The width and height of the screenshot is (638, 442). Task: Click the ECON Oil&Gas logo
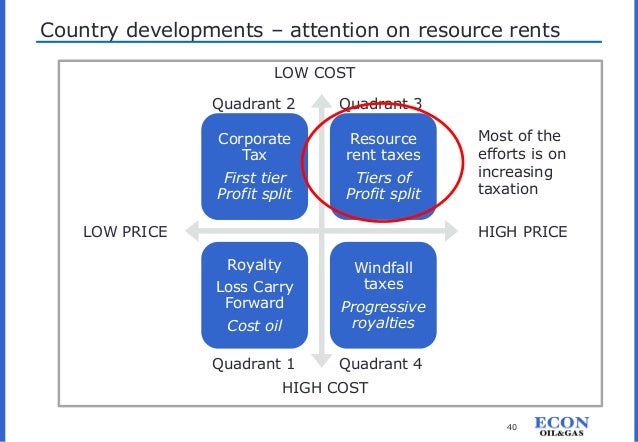(562, 426)
